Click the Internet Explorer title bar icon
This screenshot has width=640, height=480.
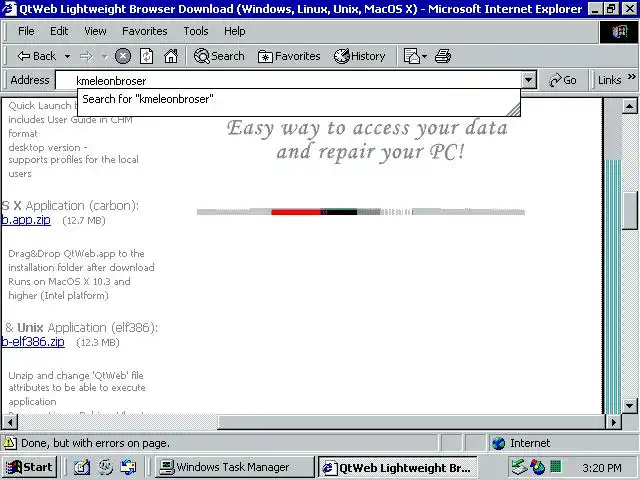(x=9, y=9)
